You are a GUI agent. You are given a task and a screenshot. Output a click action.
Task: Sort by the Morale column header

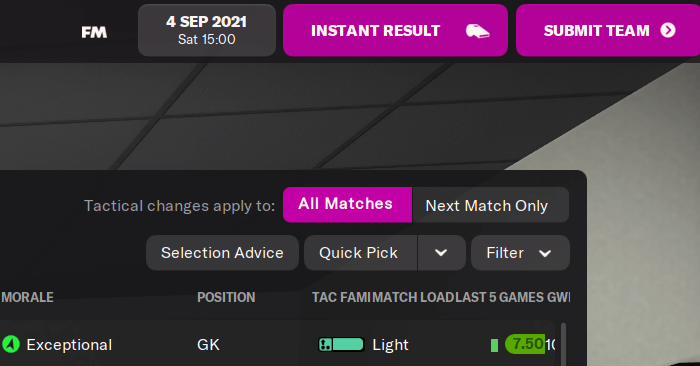[x=28, y=297]
